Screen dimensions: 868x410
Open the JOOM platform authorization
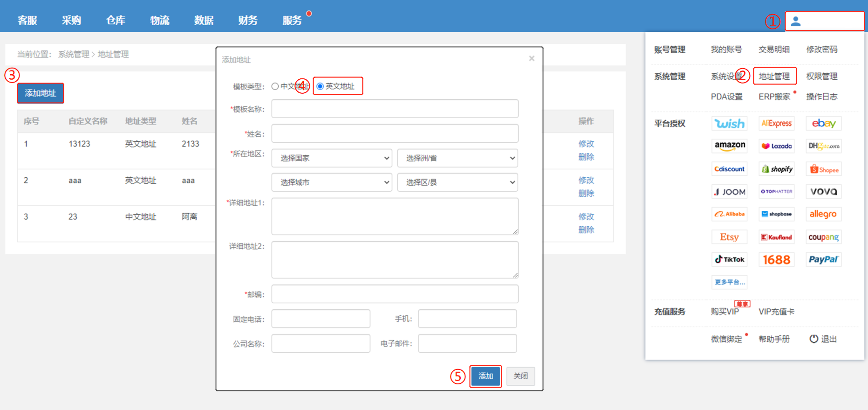coord(730,192)
